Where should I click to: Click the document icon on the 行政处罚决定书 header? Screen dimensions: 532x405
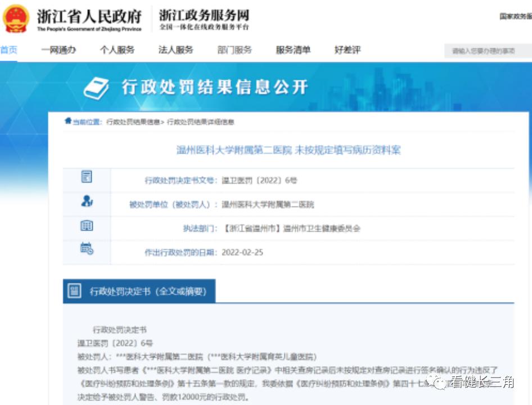[x=74, y=291]
